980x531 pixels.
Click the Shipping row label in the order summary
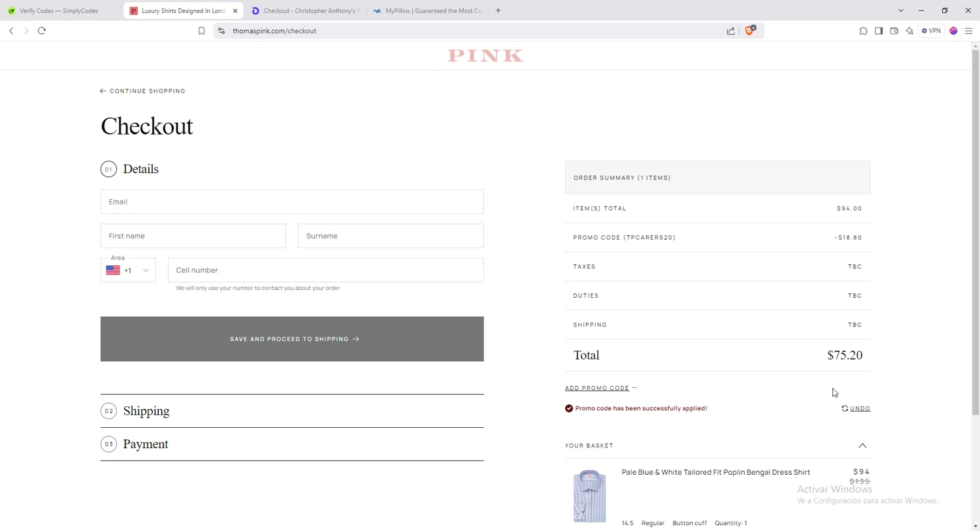click(590, 325)
